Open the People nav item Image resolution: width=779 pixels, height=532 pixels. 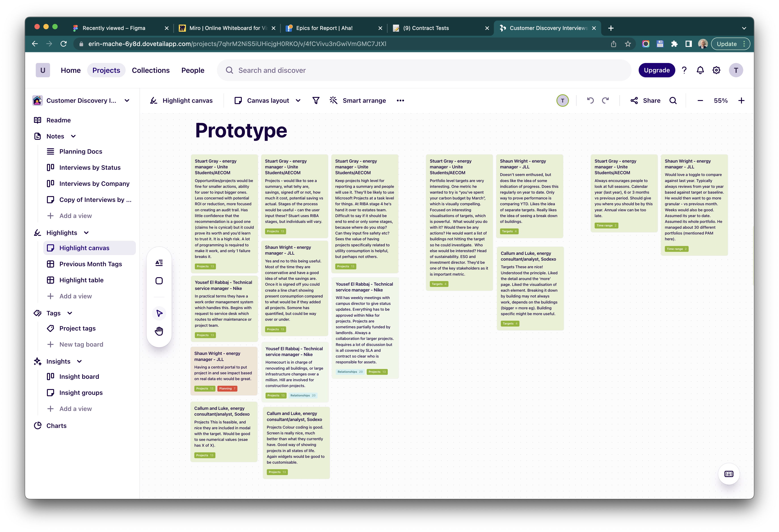tap(193, 70)
